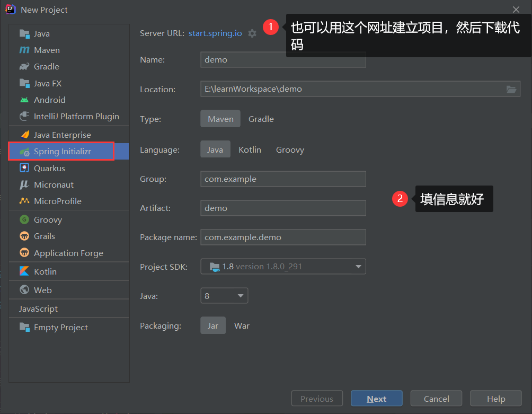Image resolution: width=532 pixels, height=414 pixels.
Task: Select Gradle project type
Action: 261,119
